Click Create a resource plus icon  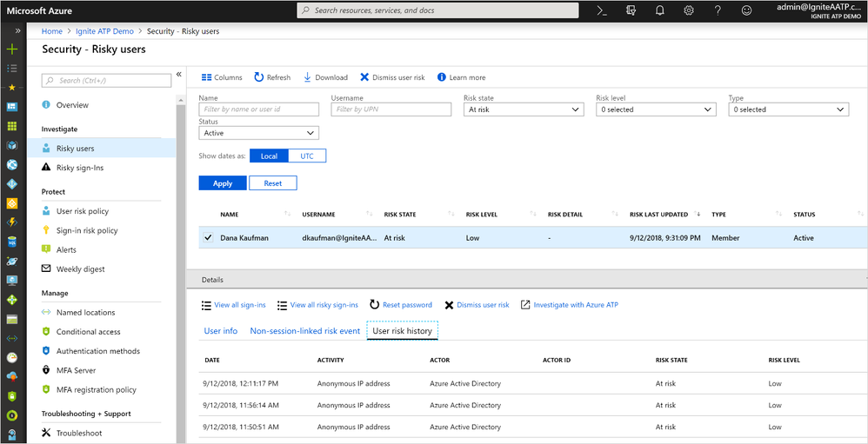[x=12, y=49]
